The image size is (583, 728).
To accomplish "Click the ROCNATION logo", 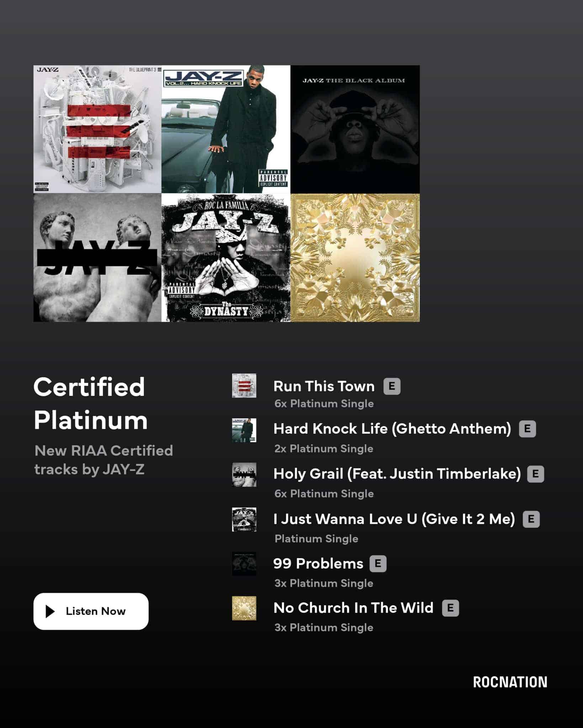I will pyautogui.click(x=510, y=682).
